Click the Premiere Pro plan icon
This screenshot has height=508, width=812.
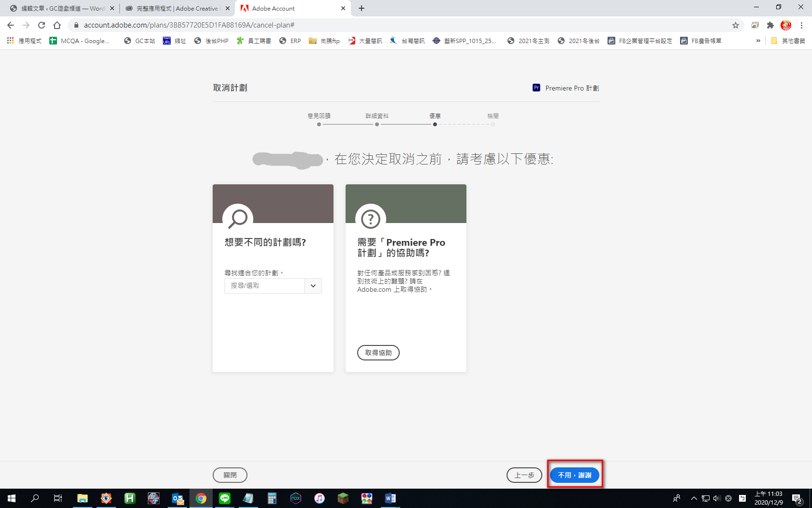[x=536, y=88]
